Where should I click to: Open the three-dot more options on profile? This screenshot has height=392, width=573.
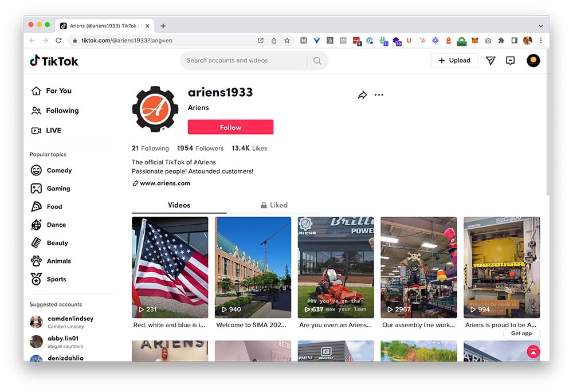[379, 95]
